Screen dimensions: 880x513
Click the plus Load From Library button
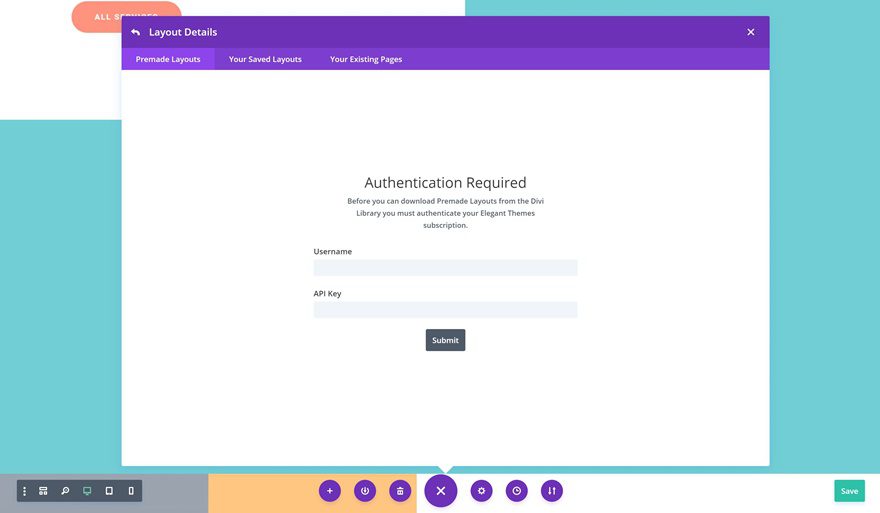329,491
